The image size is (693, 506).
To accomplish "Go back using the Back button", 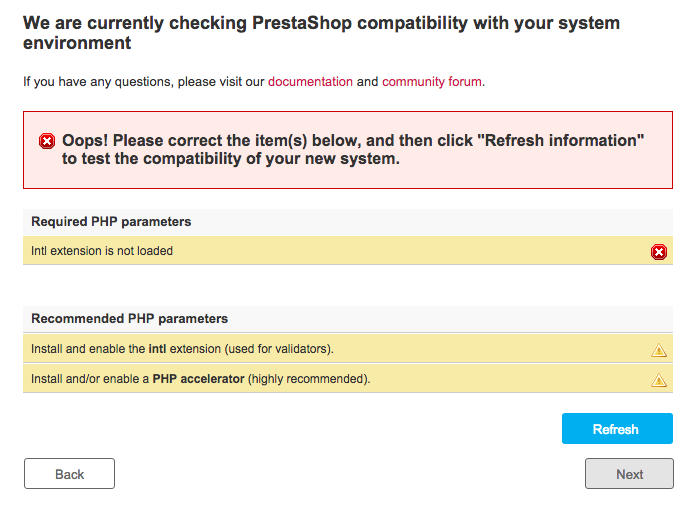I will click(x=69, y=474).
